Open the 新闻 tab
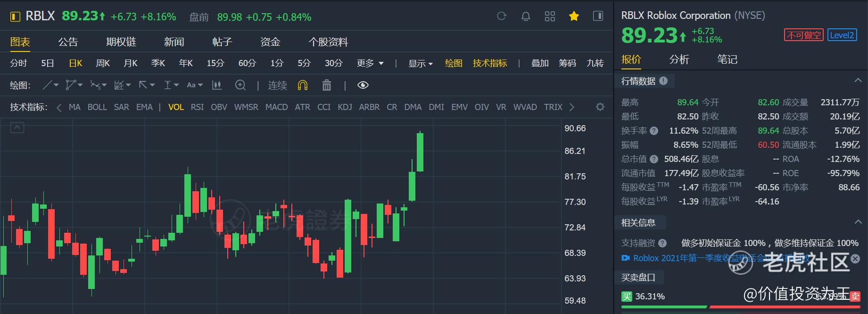Viewport: 868px width, 314px height. [174, 42]
